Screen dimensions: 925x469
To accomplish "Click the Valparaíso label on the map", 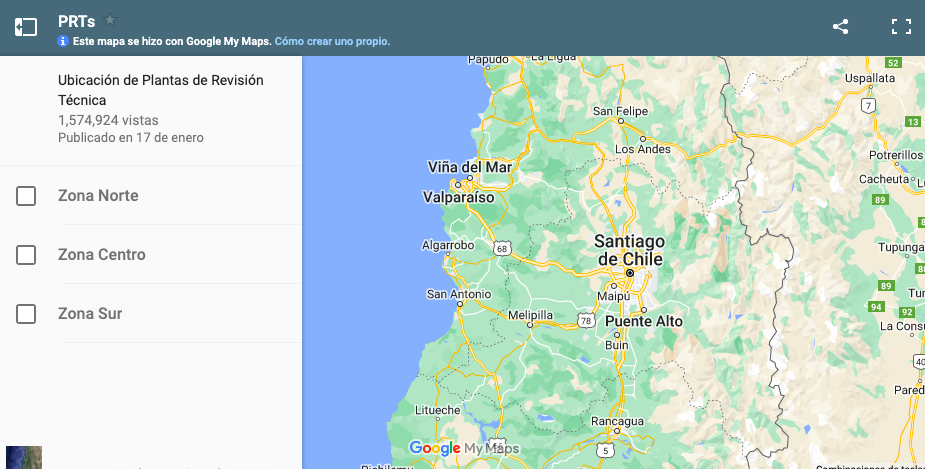I will click(458, 197).
